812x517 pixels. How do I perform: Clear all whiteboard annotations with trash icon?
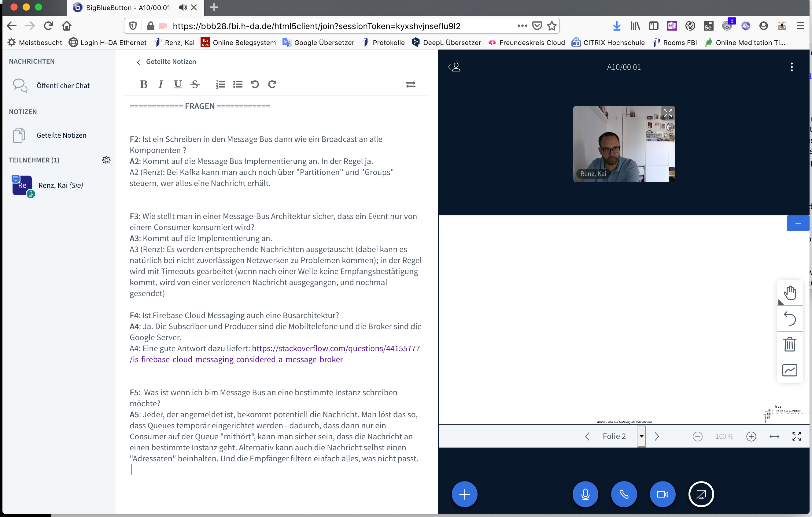coord(789,344)
